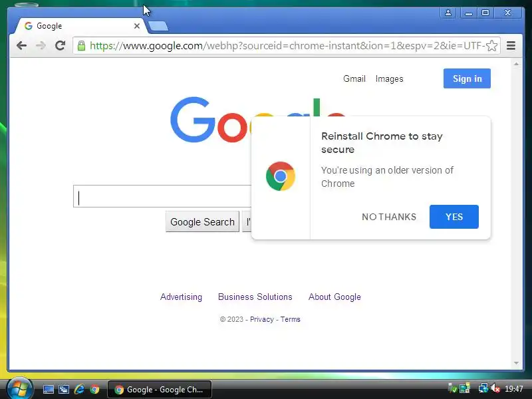Click the Show Desktop quick launch icon
This screenshot has height=399, width=532.
(x=48, y=389)
